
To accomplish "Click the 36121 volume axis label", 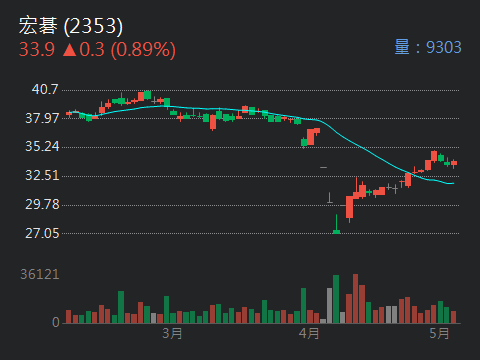I will click(40, 275).
